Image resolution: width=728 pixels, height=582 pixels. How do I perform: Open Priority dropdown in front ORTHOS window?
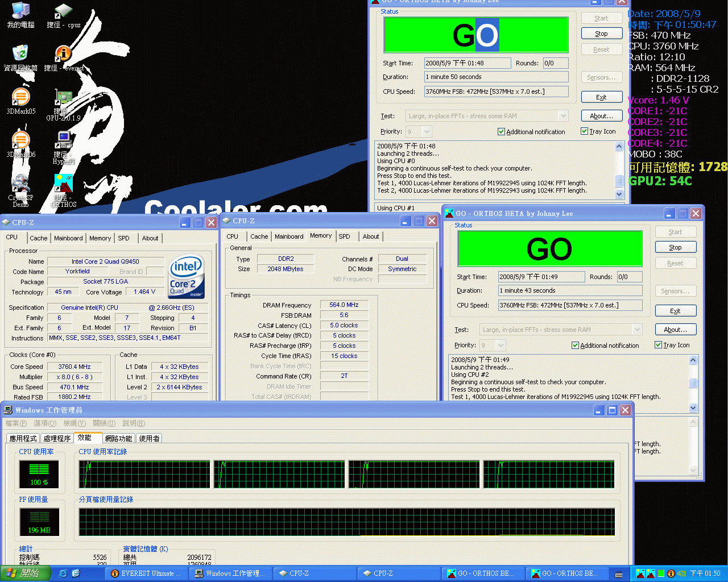point(500,346)
